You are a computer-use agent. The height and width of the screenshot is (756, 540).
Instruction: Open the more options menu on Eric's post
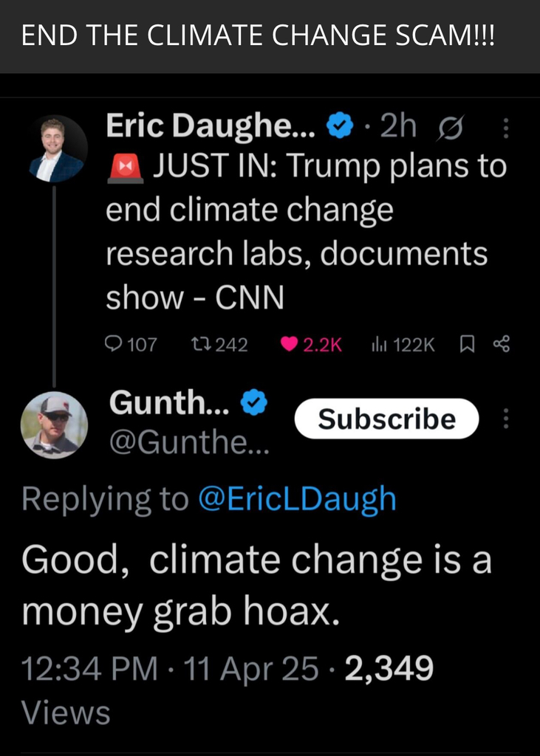506,130
